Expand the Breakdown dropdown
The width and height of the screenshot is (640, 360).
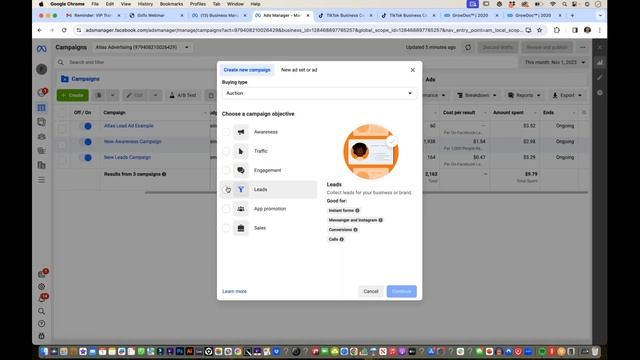[x=477, y=95]
